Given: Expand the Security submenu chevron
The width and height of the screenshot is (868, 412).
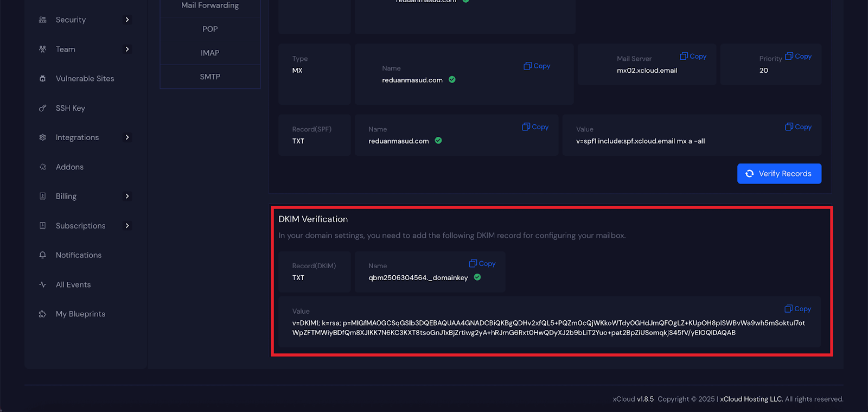Looking at the screenshot, I should (127, 20).
